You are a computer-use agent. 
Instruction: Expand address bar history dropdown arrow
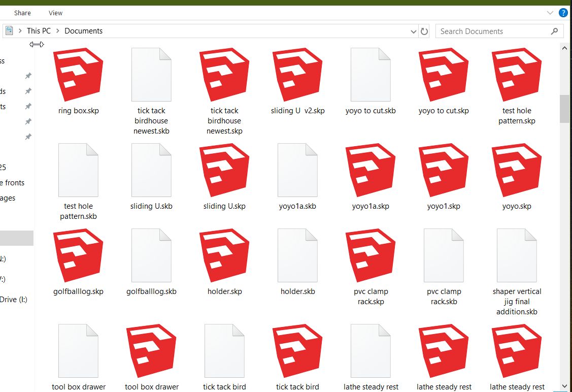pyautogui.click(x=413, y=32)
